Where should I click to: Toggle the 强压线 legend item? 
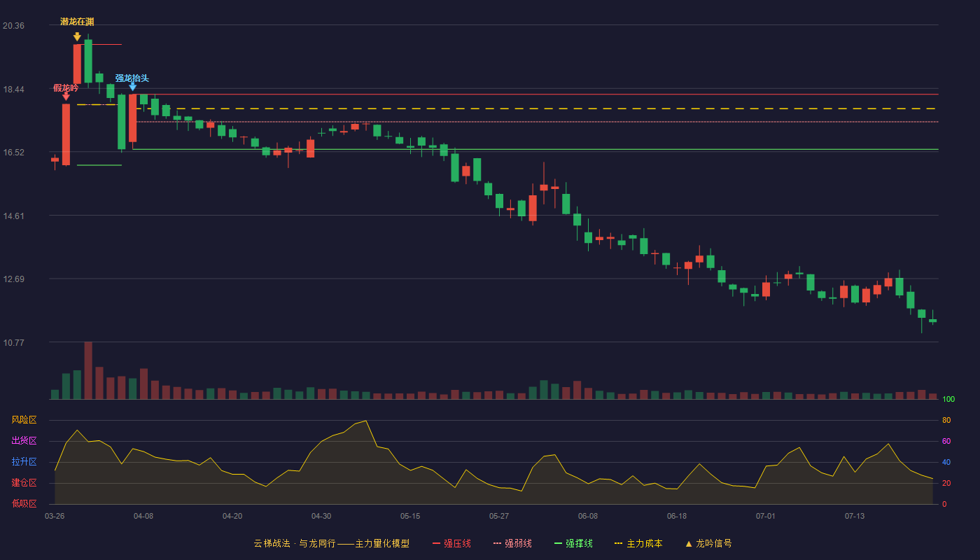tap(451, 543)
